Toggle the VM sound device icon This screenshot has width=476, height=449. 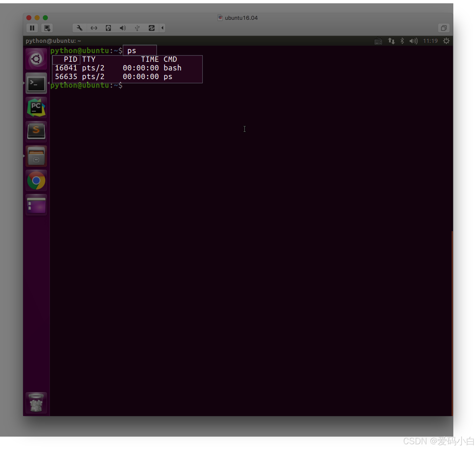pyautogui.click(x=123, y=28)
